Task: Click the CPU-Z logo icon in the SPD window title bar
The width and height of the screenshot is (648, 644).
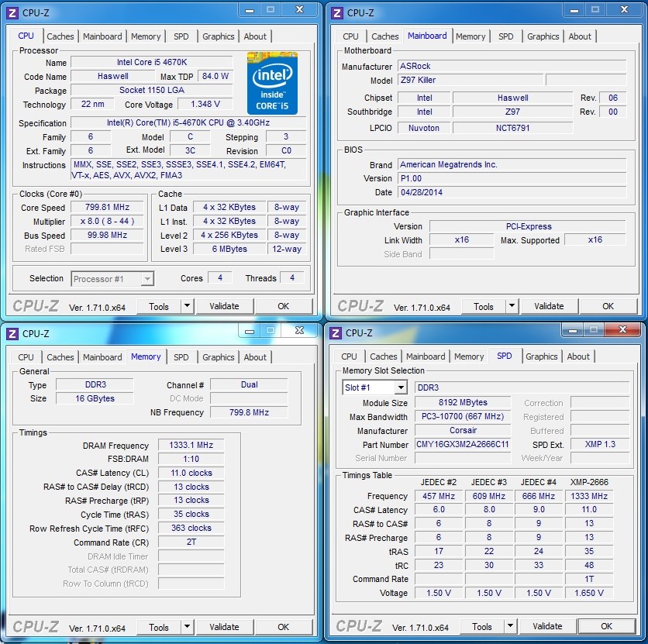Action: pyautogui.click(x=336, y=333)
